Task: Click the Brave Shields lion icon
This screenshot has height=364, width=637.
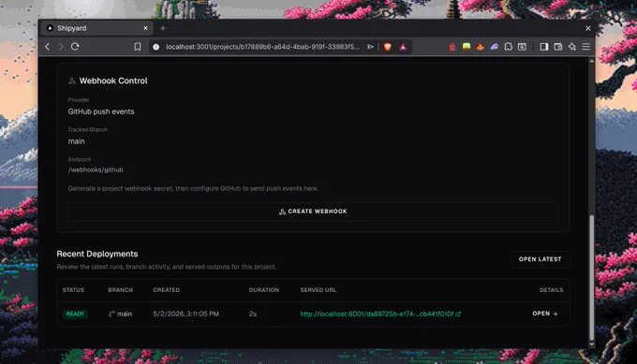Action: click(388, 47)
